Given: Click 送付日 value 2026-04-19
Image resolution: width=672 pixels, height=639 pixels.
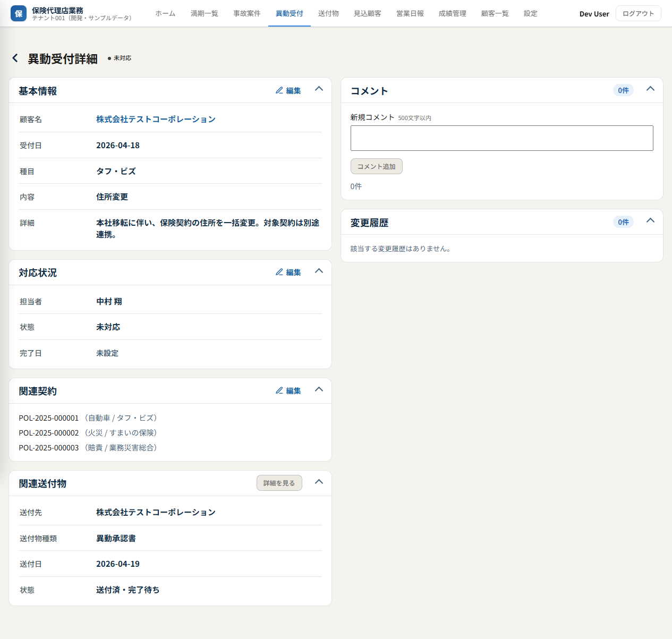Looking at the screenshot, I should [x=118, y=564].
